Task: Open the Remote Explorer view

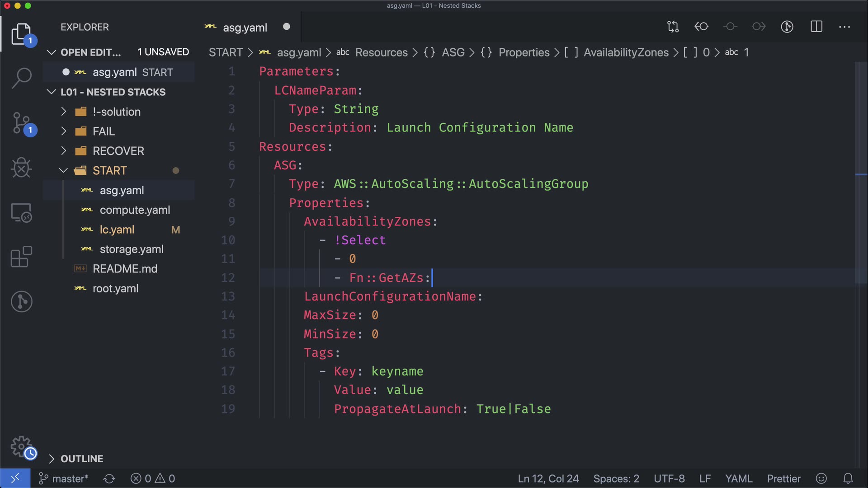Action: pos(21,212)
